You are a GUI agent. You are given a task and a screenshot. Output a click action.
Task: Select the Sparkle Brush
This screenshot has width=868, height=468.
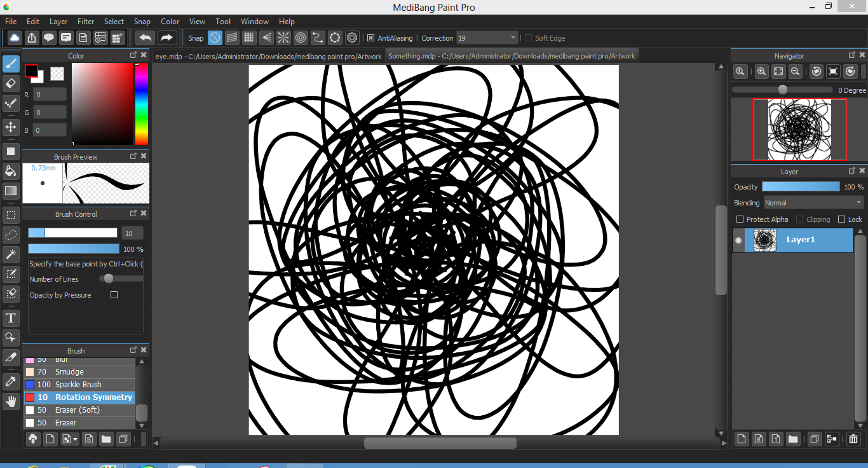[79, 385]
